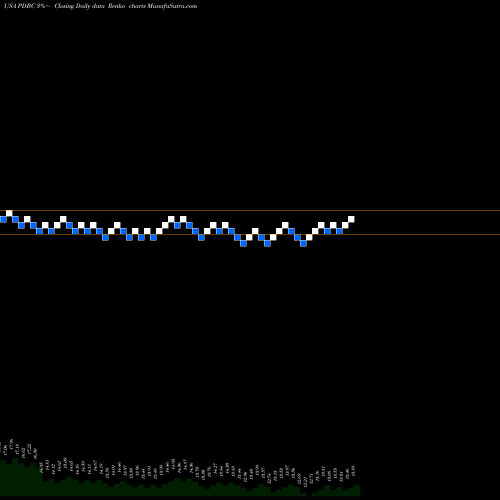Select the white Renko brick touching the upper orange line

[x=9, y=213]
